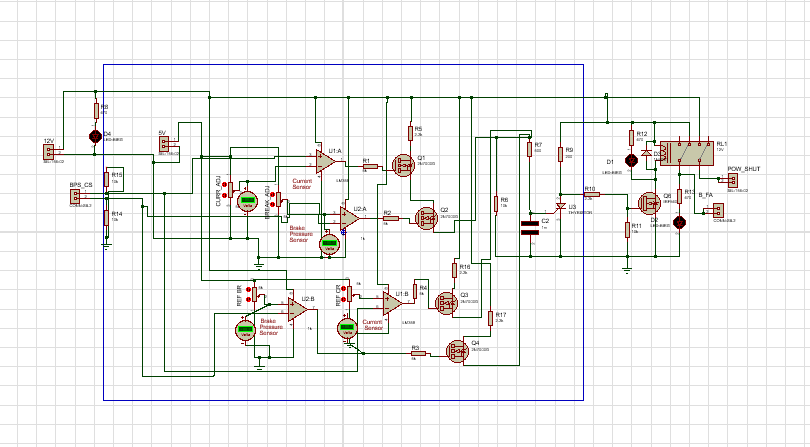
Task: Select capacitor C2
Action: pos(530,228)
